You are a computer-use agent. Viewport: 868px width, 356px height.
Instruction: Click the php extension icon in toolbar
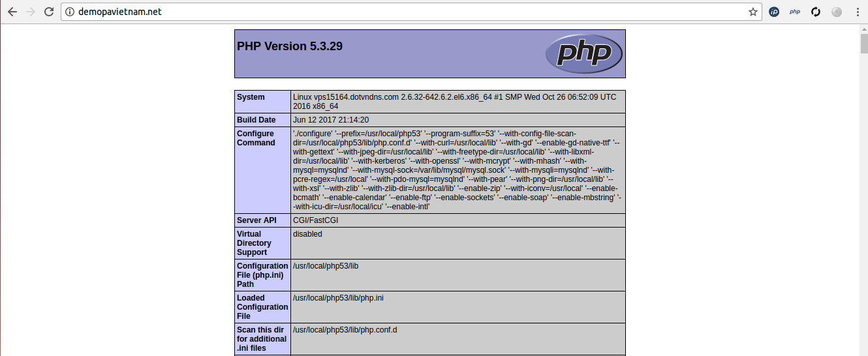click(x=794, y=12)
